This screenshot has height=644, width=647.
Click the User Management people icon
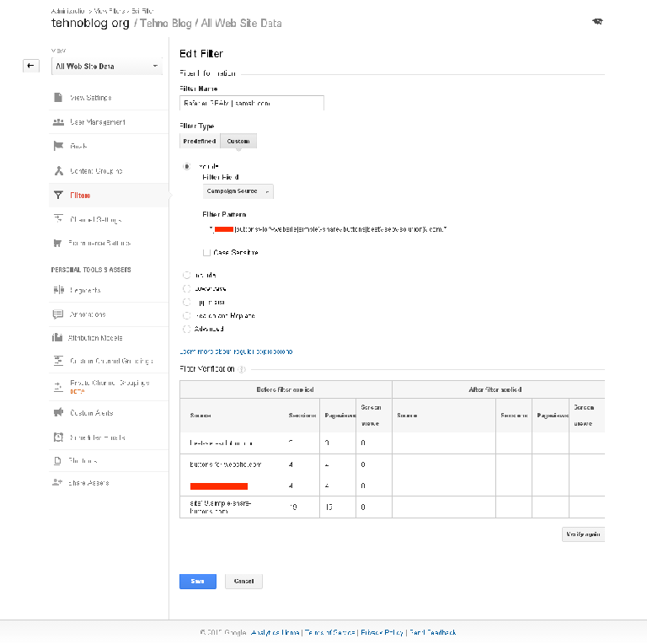pyautogui.click(x=58, y=122)
